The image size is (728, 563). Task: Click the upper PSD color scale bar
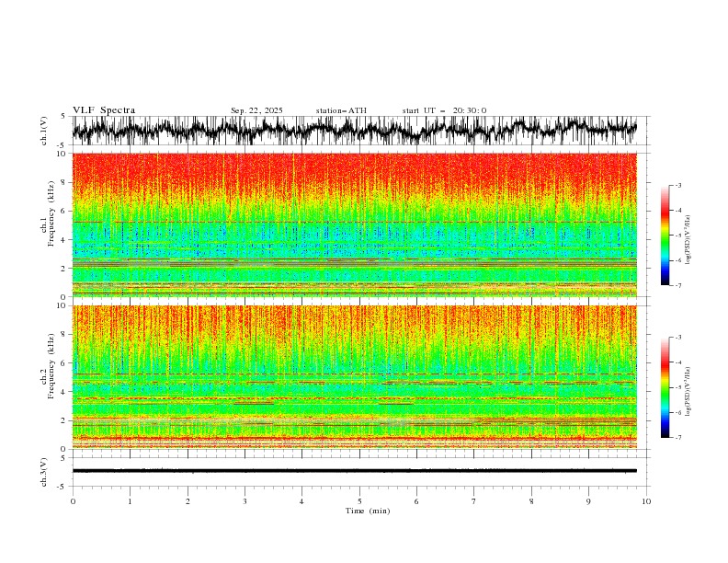pyautogui.click(x=665, y=236)
